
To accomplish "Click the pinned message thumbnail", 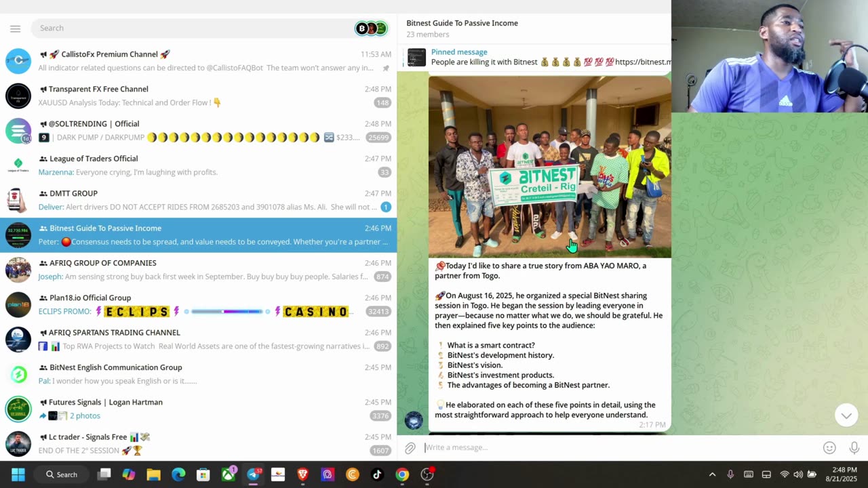I will [416, 58].
